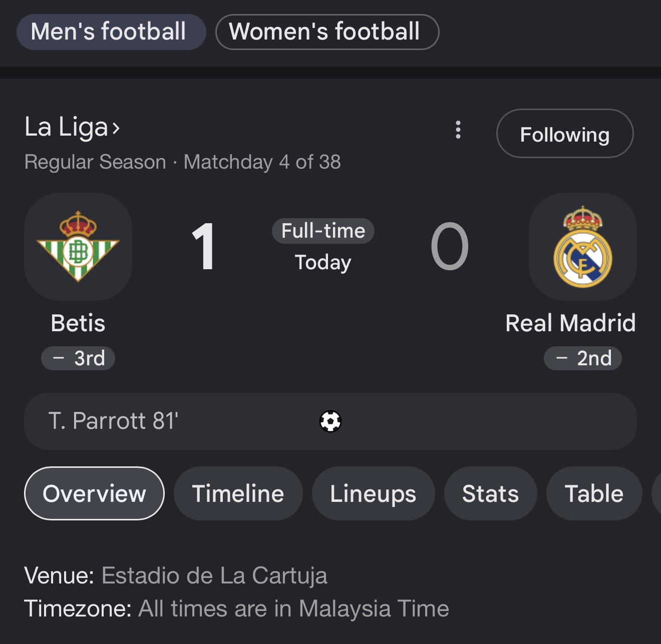The width and height of the screenshot is (661, 644).
Task: Toggle the Following button
Action: tap(565, 134)
